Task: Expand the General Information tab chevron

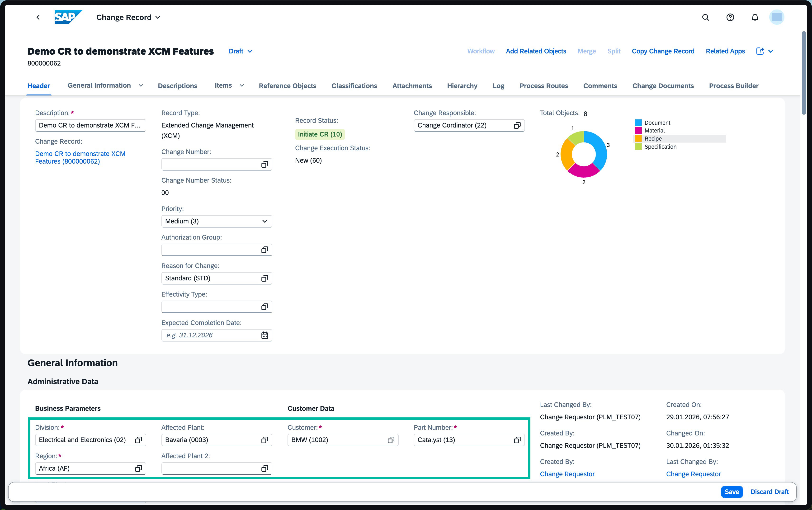Action: pyautogui.click(x=141, y=86)
